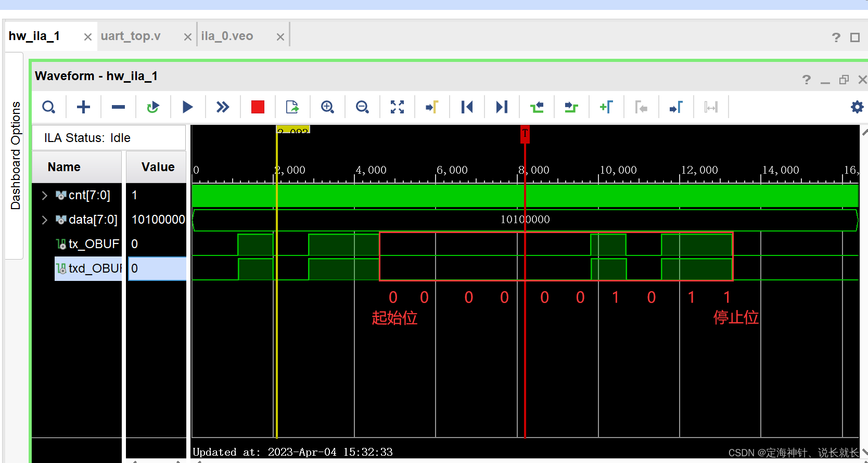
Task: Go to cursor icon
Action: tap(432, 107)
